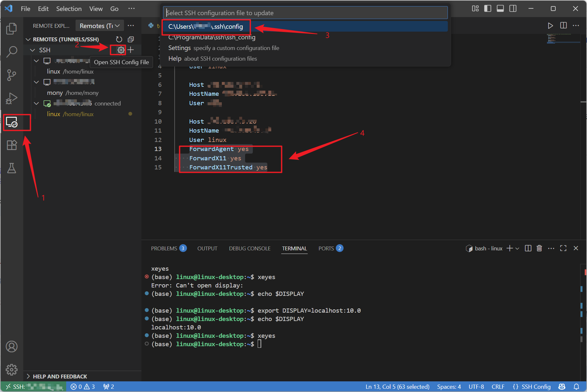
Task: Kill terminal with trash icon
Action: click(x=539, y=248)
